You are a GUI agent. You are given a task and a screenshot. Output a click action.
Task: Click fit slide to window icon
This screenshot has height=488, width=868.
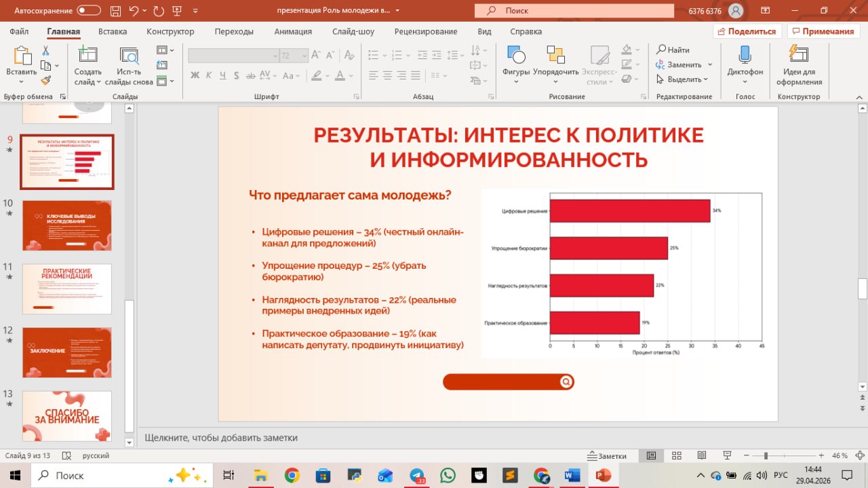[859, 455]
